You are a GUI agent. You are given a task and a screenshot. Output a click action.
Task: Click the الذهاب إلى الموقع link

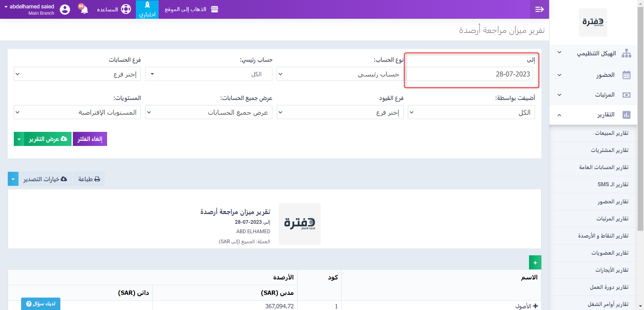(185, 9)
